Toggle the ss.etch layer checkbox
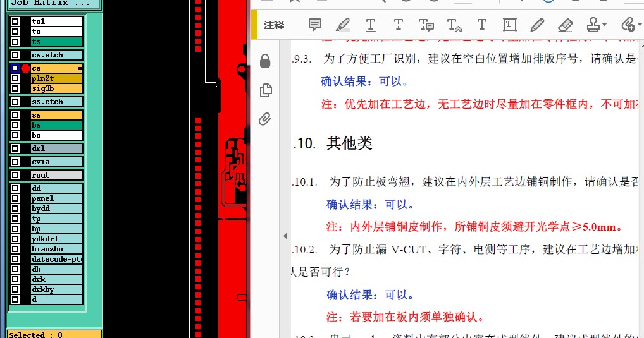This screenshot has width=644, height=338. (15, 102)
